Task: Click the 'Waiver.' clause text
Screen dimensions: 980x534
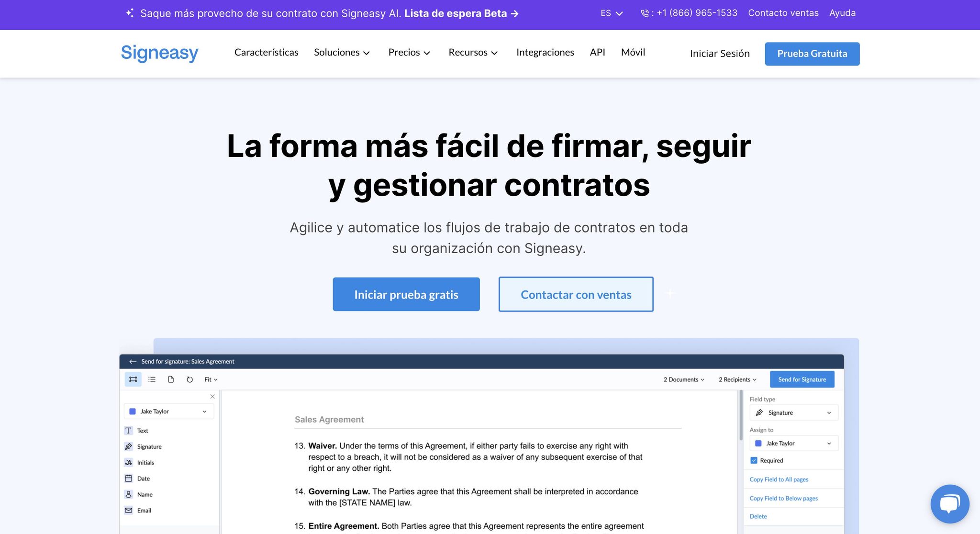Action: coord(323,446)
